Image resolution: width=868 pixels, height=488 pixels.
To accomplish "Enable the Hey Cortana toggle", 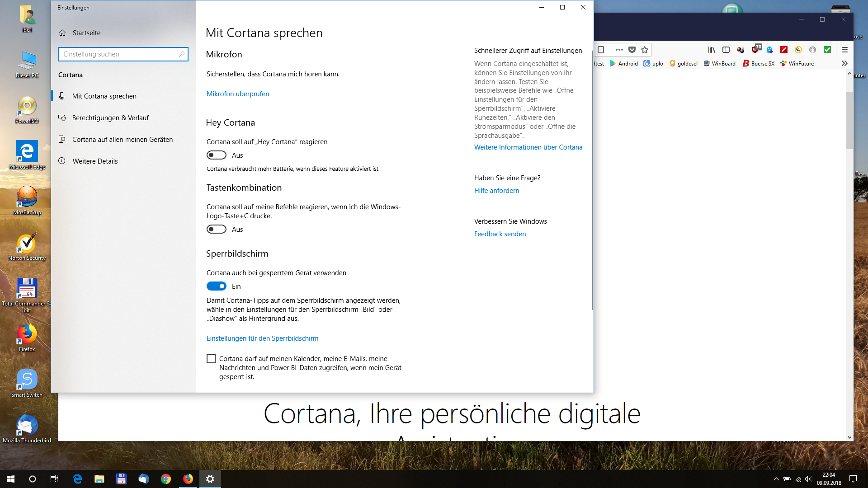I will pyautogui.click(x=217, y=155).
